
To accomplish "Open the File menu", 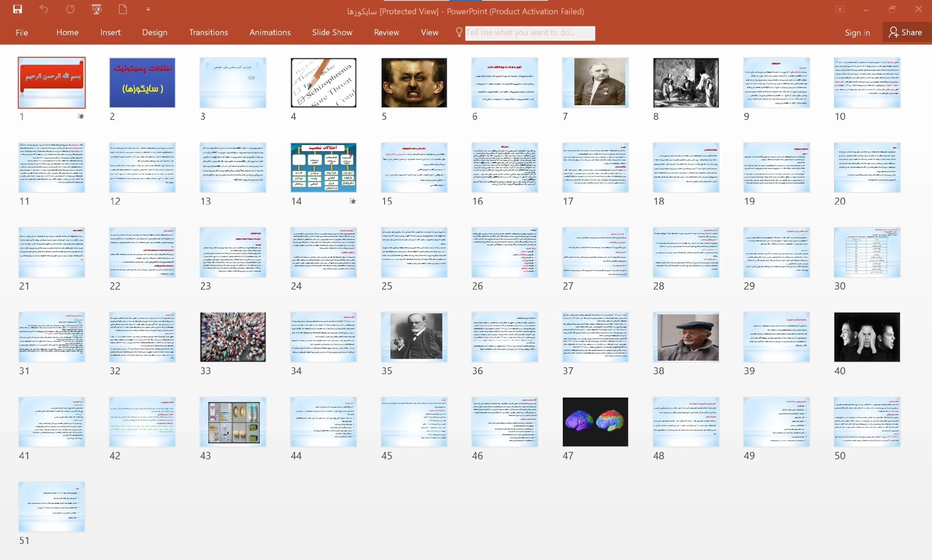I will (22, 32).
